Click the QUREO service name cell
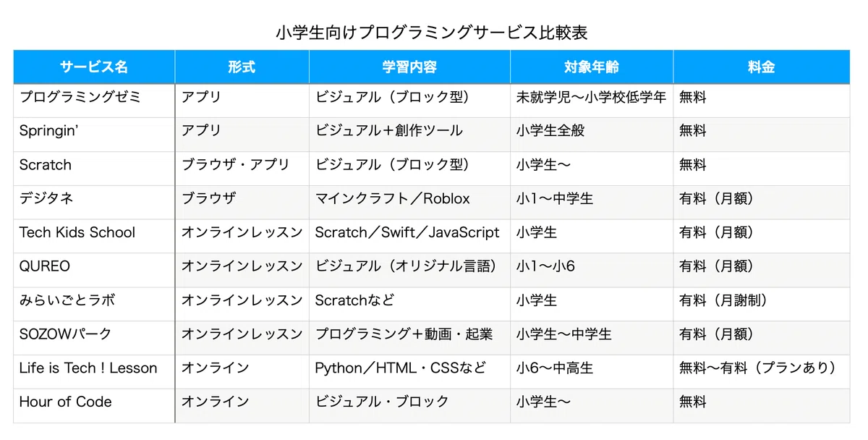 click(x=94, y=270)
